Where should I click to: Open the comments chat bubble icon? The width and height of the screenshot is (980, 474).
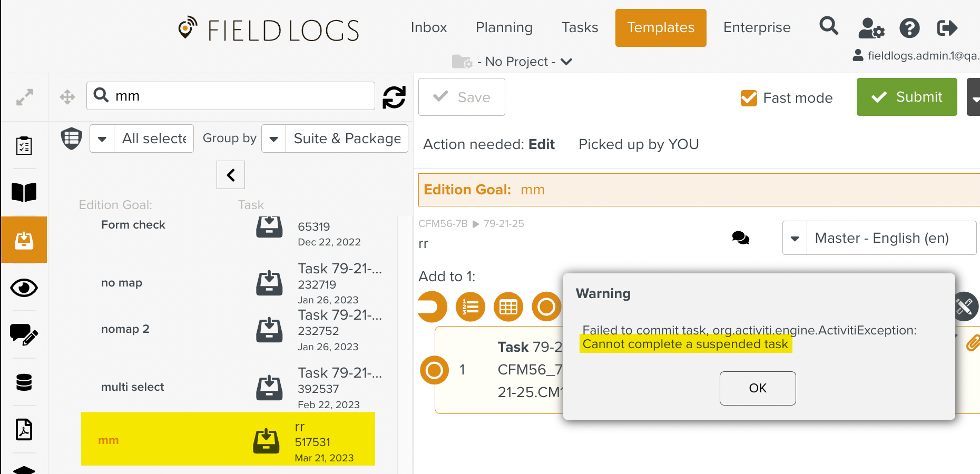coord(740,238)
